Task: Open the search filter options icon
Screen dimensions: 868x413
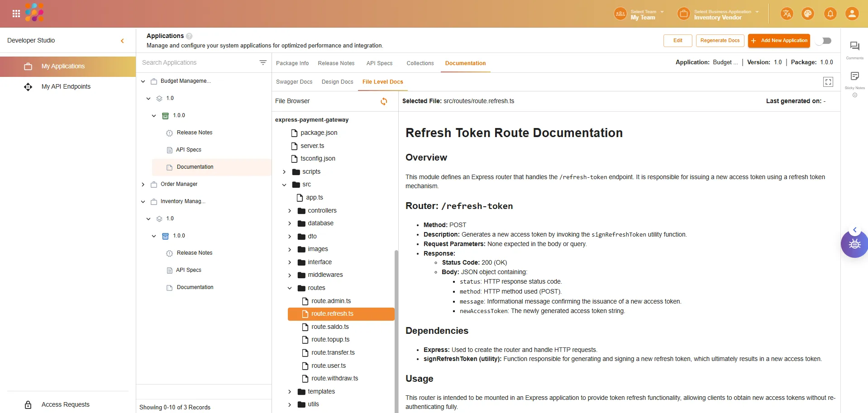Action: click(x=263, y=63)
